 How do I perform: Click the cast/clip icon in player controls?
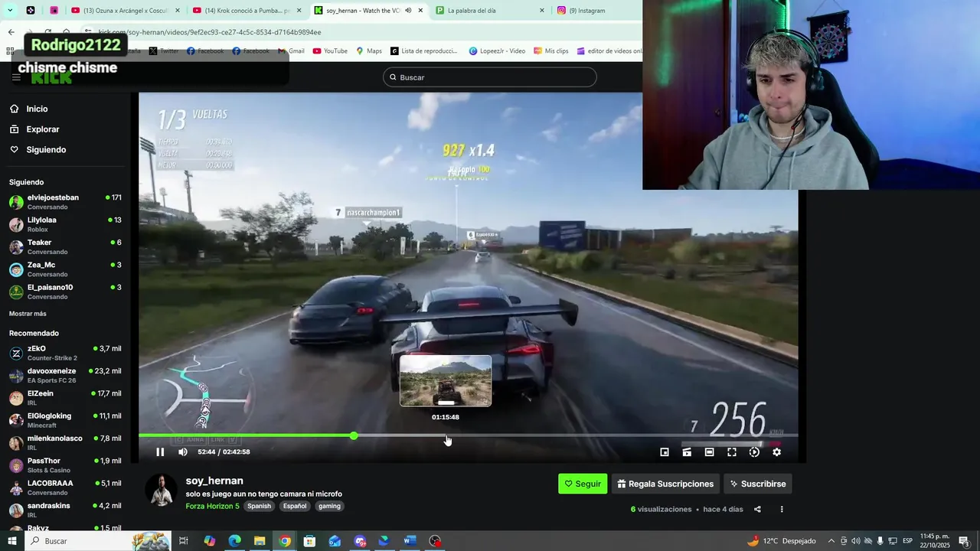click(x=687, y=452)
